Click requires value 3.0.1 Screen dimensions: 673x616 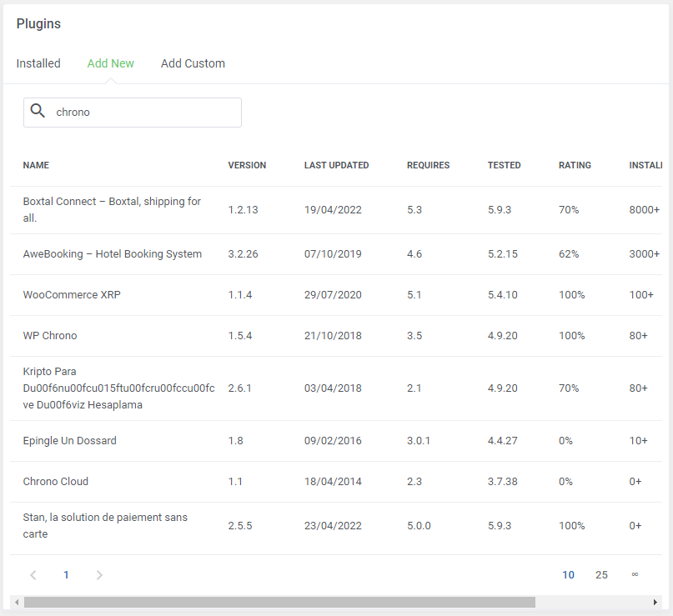point(419,441)
